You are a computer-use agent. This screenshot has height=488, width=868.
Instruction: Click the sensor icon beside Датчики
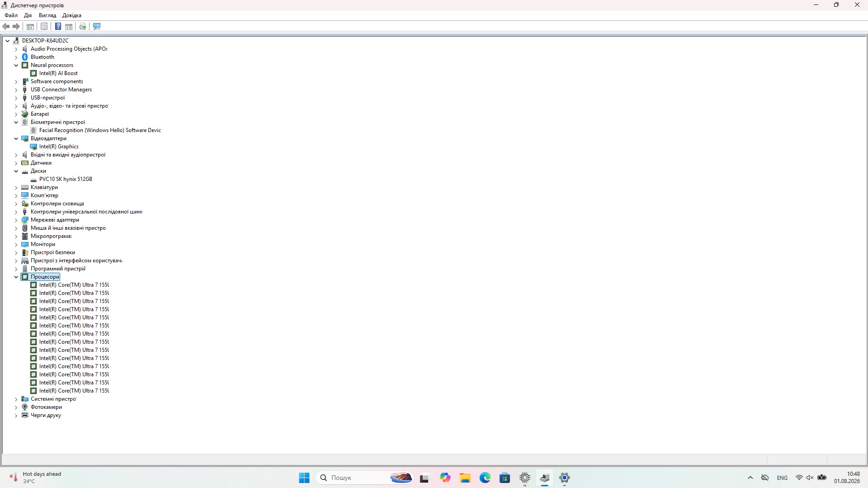pos(25,163)
